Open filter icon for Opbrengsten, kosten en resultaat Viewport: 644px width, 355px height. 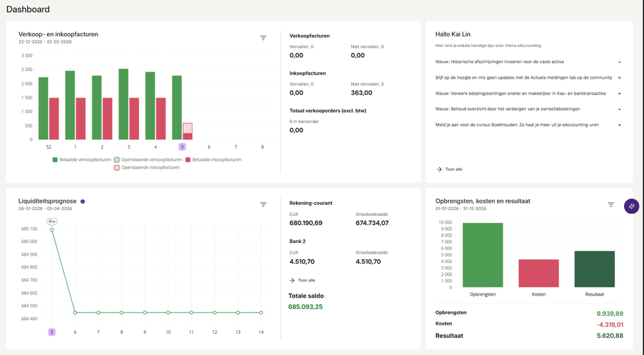pyautogui.click(x=610, y=204)
